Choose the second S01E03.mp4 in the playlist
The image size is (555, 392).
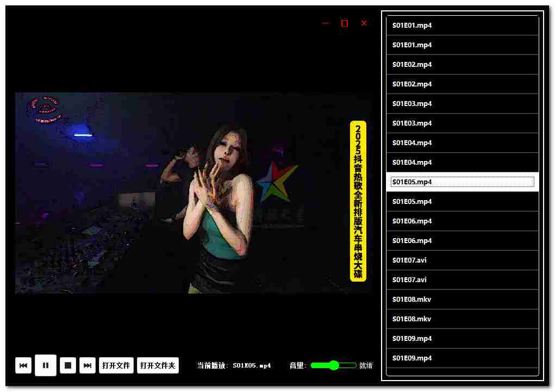[462, 123]
